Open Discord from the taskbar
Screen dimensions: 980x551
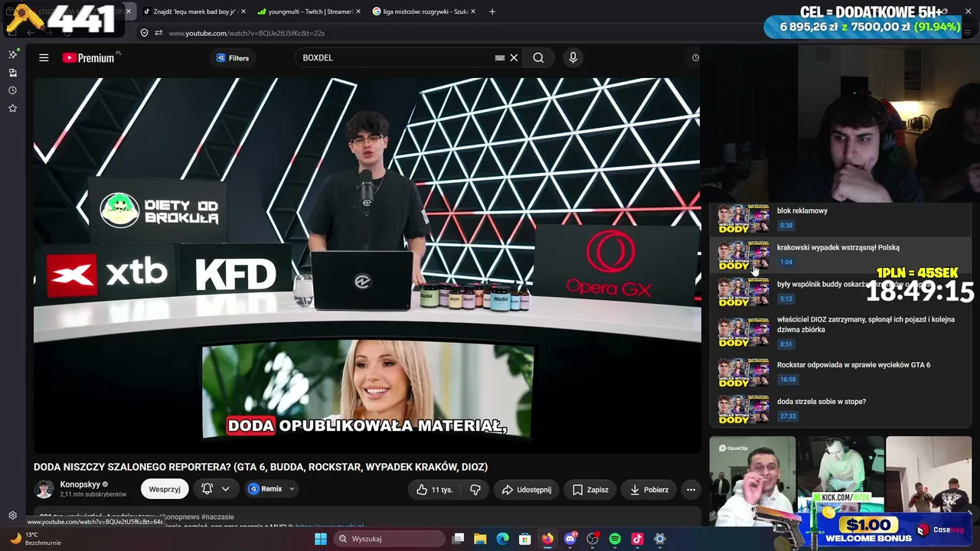(570, 539)
